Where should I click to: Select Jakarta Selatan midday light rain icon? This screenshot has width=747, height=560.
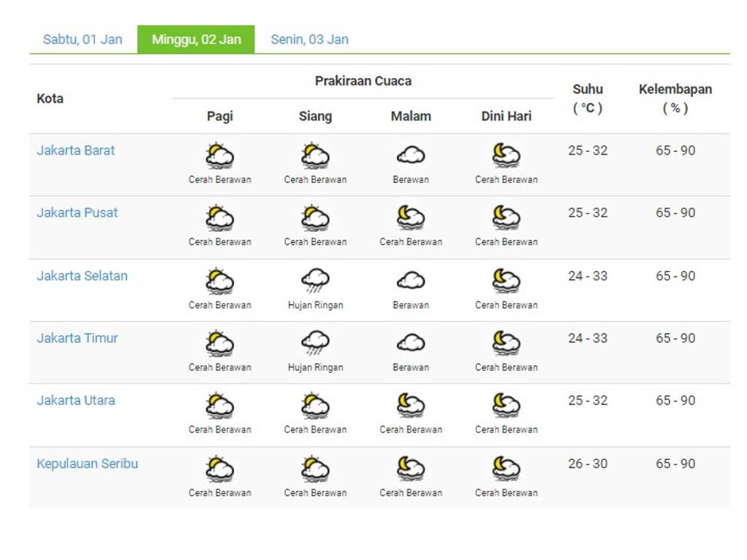coord(315,281)
